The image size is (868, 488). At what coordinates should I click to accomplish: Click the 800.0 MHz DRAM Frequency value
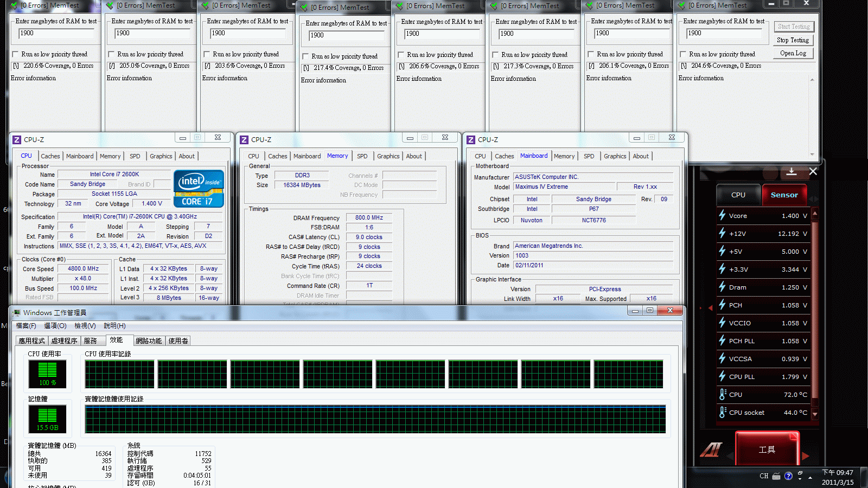369,218
